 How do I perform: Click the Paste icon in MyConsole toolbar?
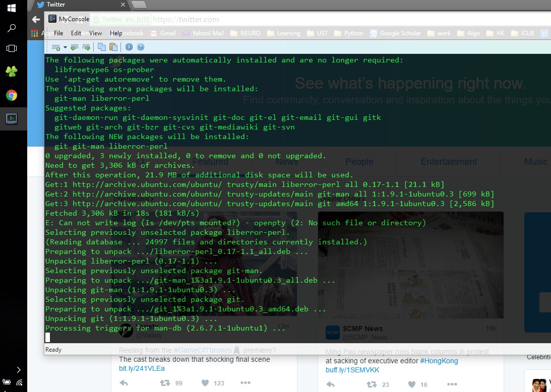click(113, 47)
